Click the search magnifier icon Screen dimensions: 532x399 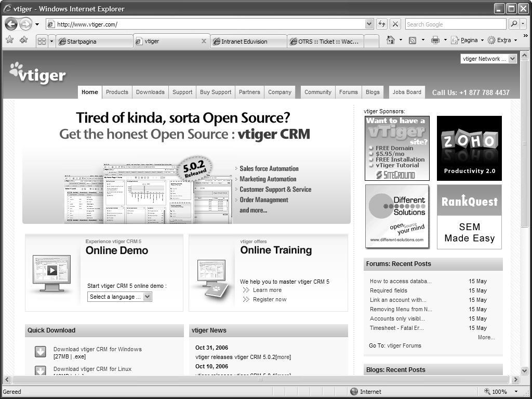pos(514,24)
